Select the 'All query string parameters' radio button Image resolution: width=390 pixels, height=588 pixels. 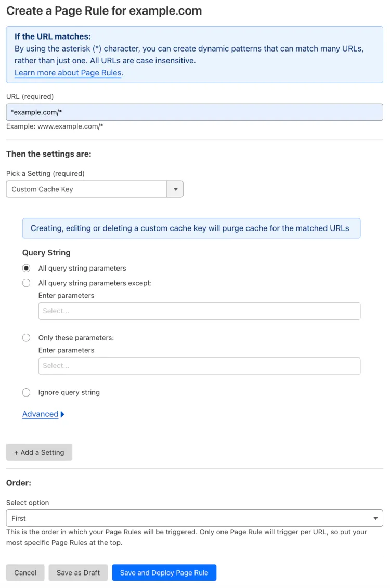coord(26,268)
